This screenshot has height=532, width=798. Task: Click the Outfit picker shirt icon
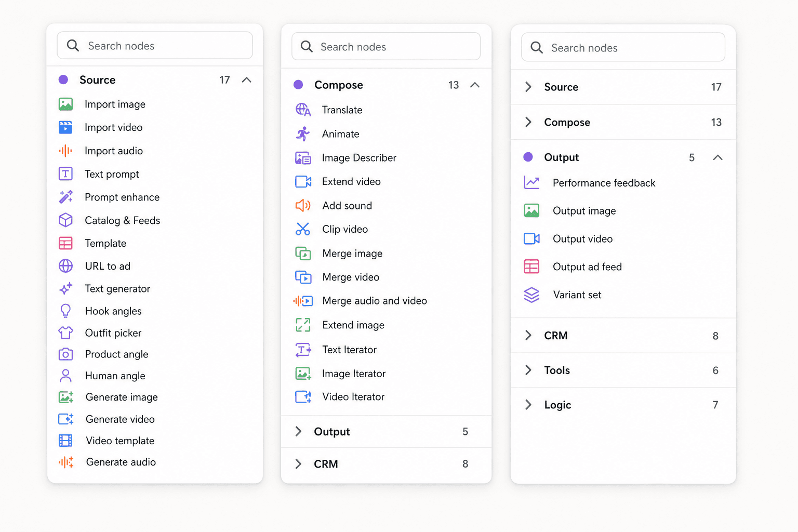65,332
